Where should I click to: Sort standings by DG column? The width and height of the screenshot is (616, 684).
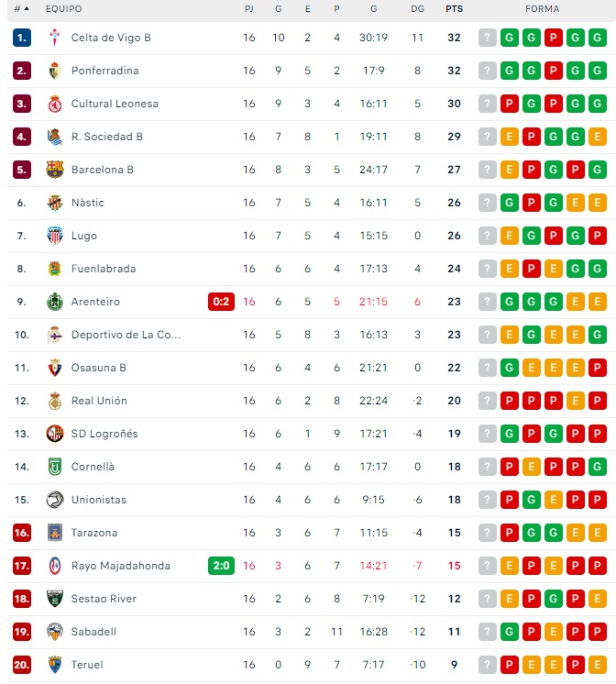pos(417,9)
